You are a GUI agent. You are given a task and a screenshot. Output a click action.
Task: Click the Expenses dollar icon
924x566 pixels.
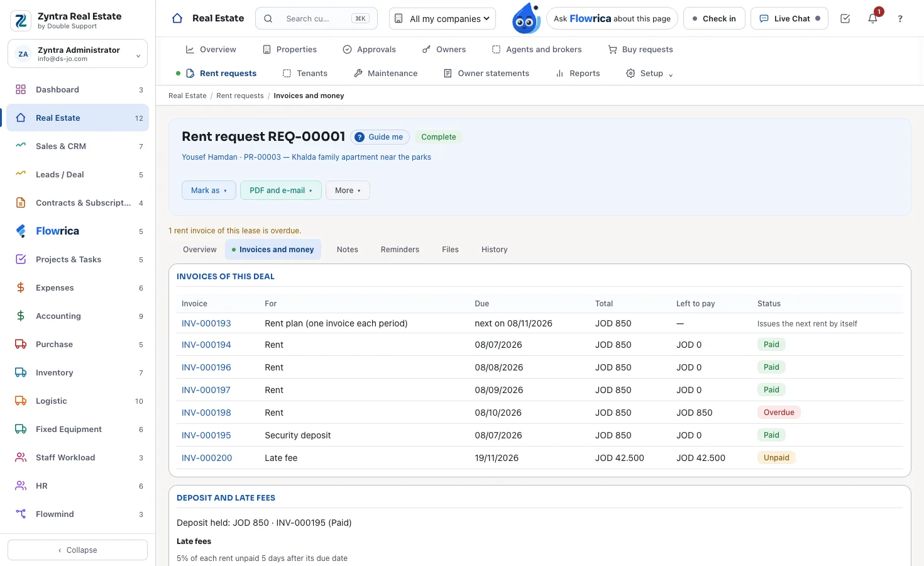[x=21, y=287]
